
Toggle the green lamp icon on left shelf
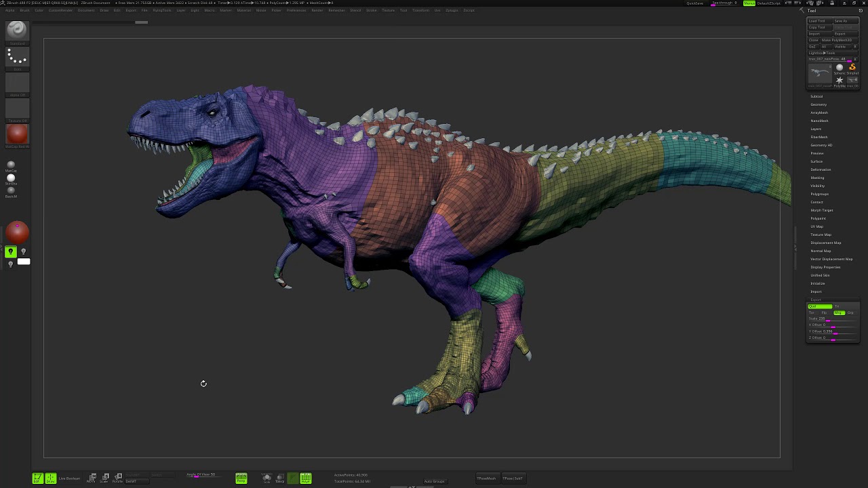click(x=10, y=252)
